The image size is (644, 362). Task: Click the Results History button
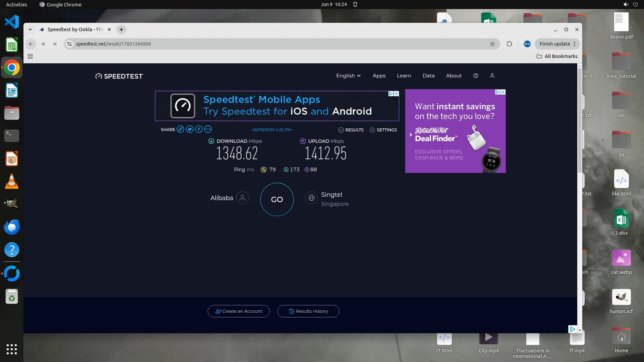click(308, 311)
